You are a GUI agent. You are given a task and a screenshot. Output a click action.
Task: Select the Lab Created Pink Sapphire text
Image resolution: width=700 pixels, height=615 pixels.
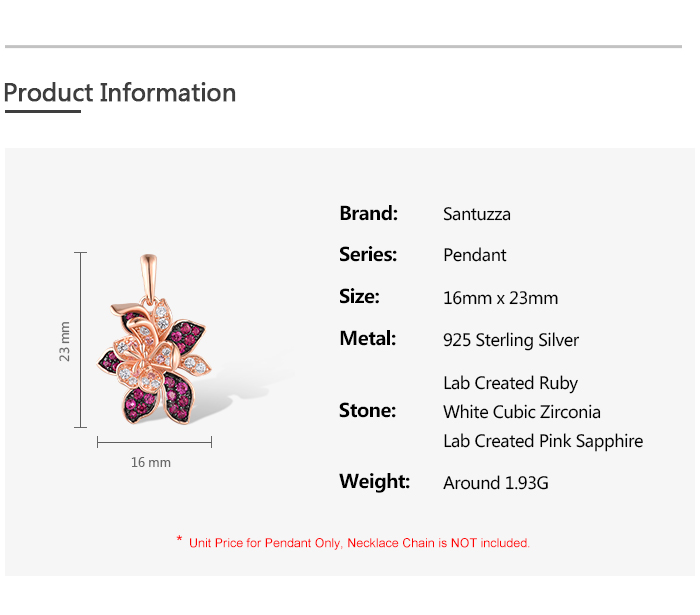[543, 441]
